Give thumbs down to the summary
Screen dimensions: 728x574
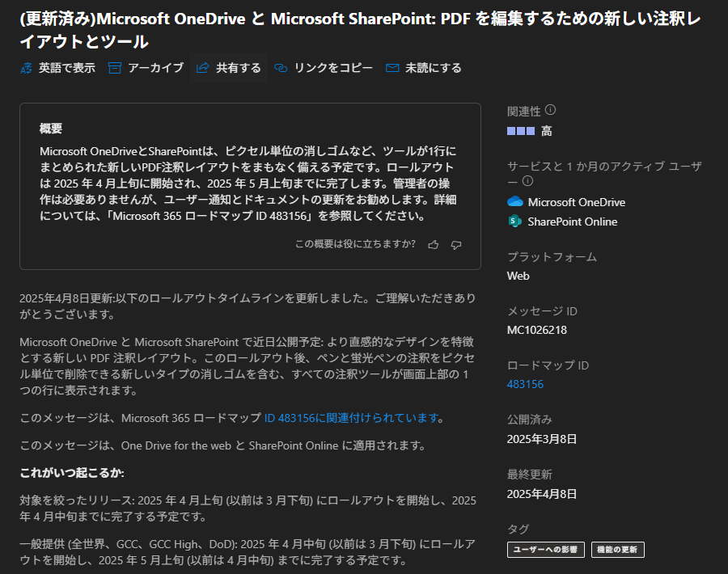pyautogui.click(x=456, y=244)
